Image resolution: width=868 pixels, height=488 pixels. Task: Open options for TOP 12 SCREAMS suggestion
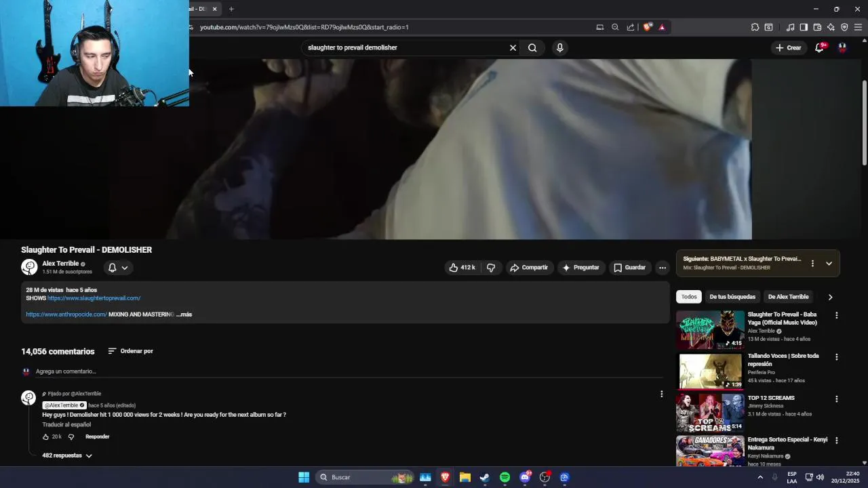(836, 399)
